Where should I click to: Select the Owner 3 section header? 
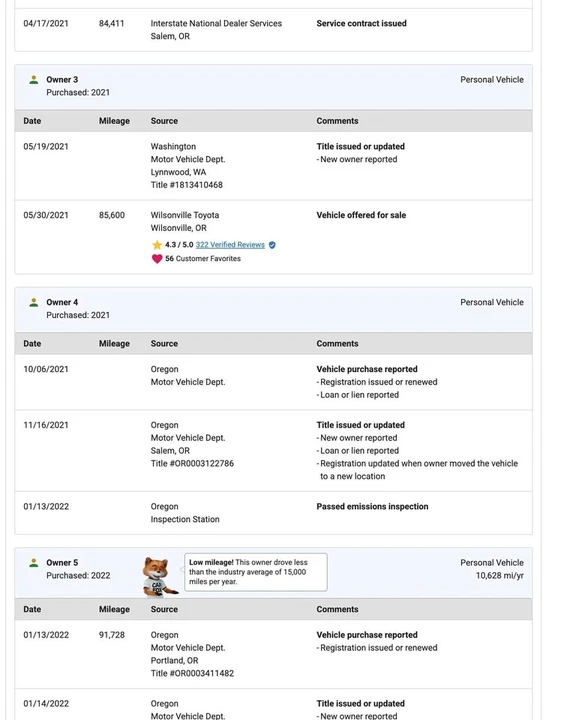click(273, 87)
